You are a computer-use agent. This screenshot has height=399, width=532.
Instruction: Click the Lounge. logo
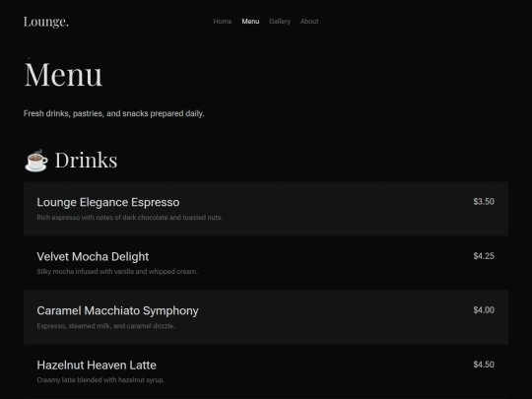46,22
